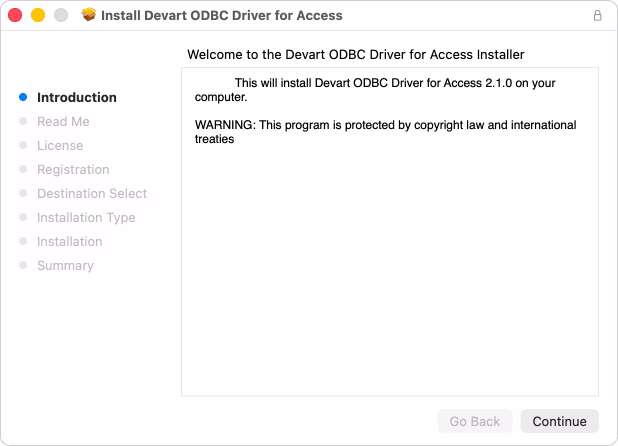This screenshot has height=446, width=618.
Task: Click the lock icon in title bar
Action: [x=598, y=15]
